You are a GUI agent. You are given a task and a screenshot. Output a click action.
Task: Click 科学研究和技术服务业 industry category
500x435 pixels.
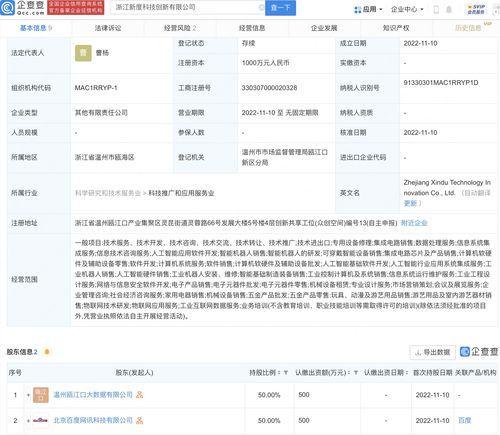tap(108, 193)
